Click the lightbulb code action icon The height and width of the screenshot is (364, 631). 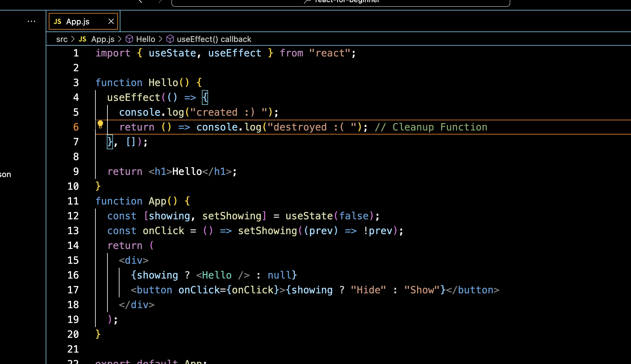click(100, 125)
